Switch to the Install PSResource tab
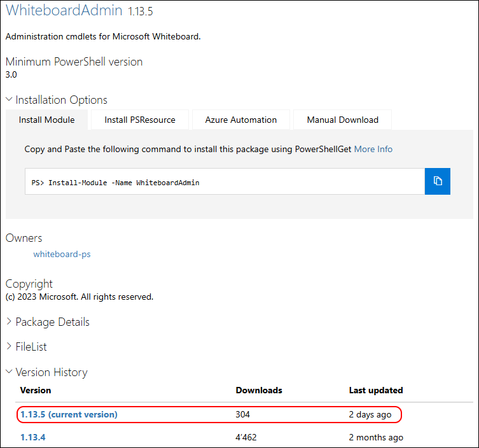Image resolution: width=479 pixels, height=448 pixels. [140, 120]
